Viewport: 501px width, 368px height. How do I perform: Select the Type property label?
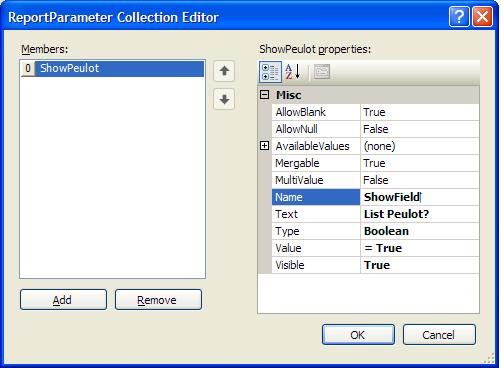(x=316, y=231)
